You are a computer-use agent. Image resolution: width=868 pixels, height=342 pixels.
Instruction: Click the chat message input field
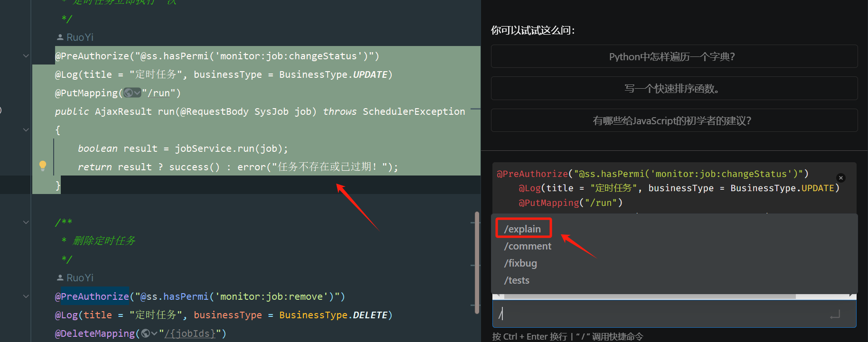tap(674, 314)
